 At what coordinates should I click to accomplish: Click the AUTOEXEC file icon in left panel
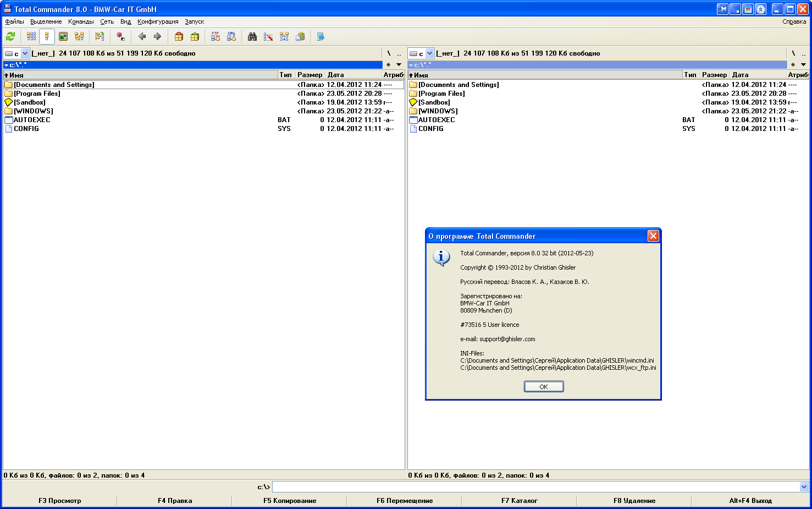[8, 120]
